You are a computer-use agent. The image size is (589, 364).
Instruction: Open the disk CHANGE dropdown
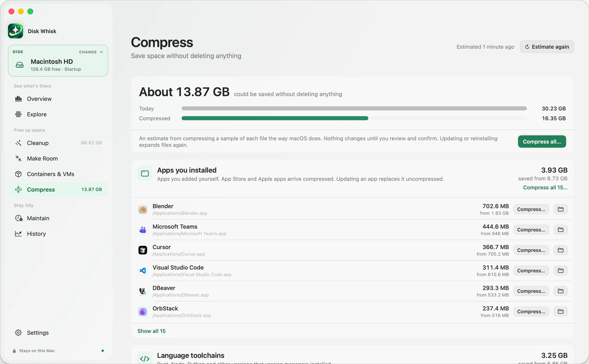point(91,52)
